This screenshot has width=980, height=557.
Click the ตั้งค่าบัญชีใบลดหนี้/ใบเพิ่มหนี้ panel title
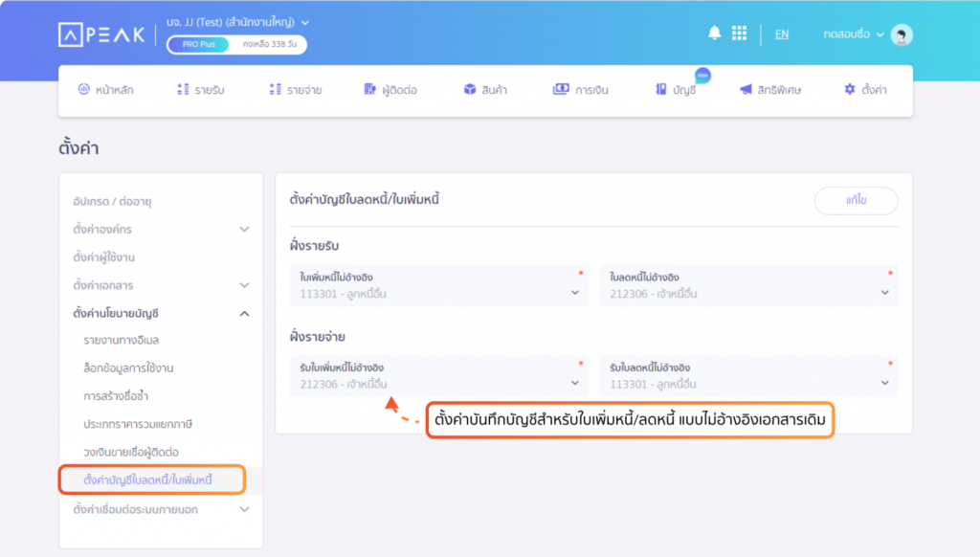click(x=365, y=199)
